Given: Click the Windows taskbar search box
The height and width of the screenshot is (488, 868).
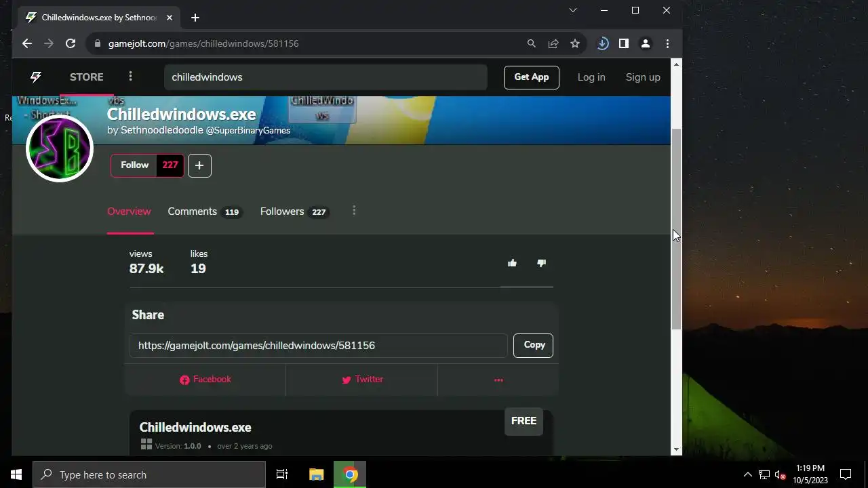Looking at the screenshot, I should tap(149, 474).
